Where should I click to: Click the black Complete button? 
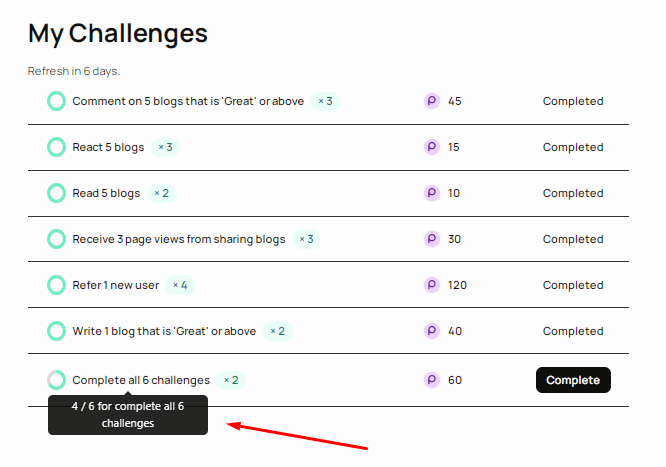click(573, 380)
